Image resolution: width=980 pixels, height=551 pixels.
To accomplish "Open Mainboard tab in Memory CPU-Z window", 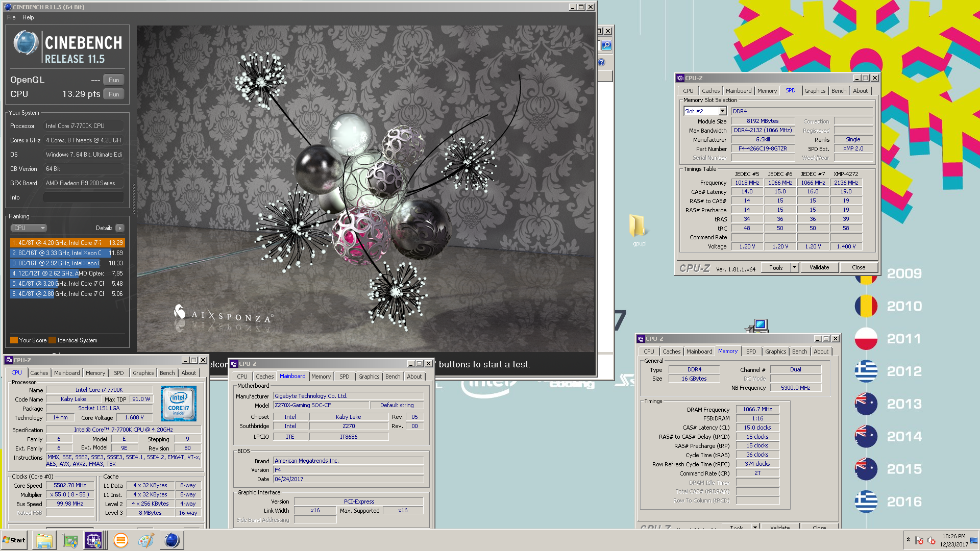I will 699,352.
